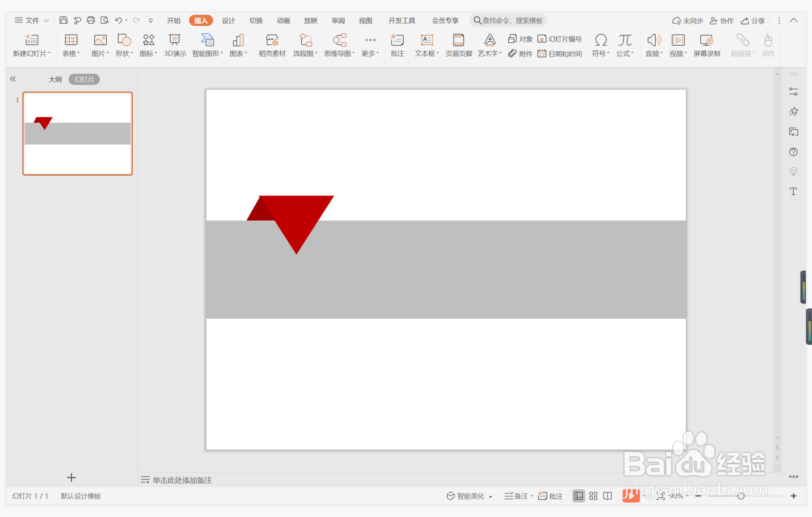The width and height of the screenshot is (812, 517).
Task: Open Print Preview icon
Action: pyautogui.click(x=105, y=20)
